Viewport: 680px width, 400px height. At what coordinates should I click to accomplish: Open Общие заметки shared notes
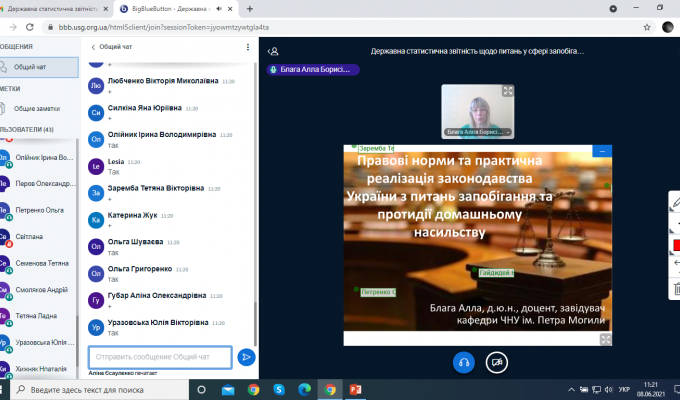(39, 108)
